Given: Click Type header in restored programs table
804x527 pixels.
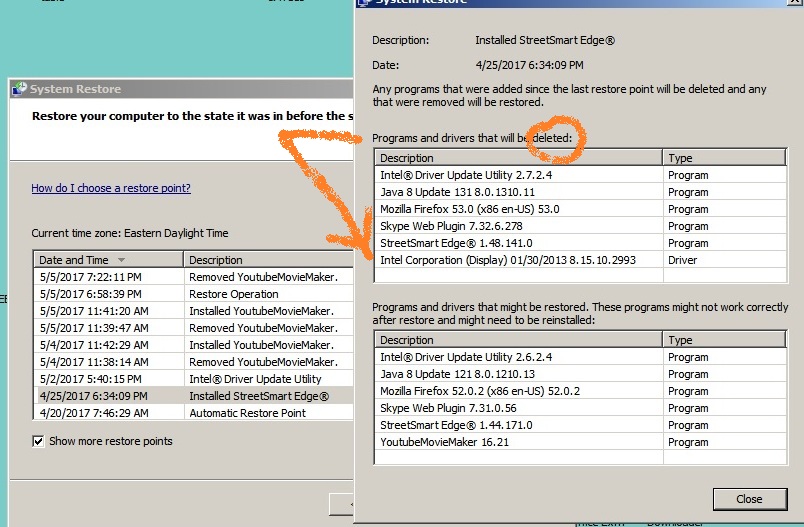Looking at the screenshot, I should [x=725, y=340].
